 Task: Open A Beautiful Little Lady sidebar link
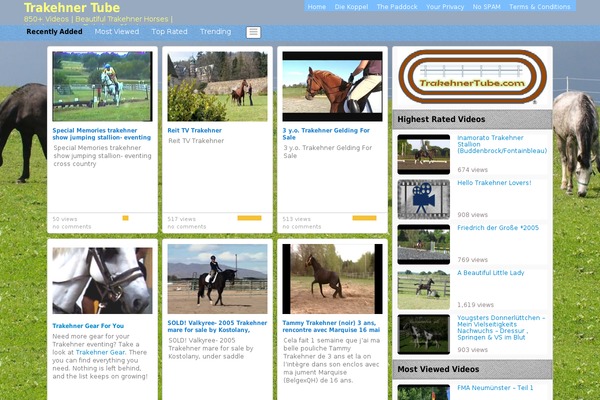(491, 273)
